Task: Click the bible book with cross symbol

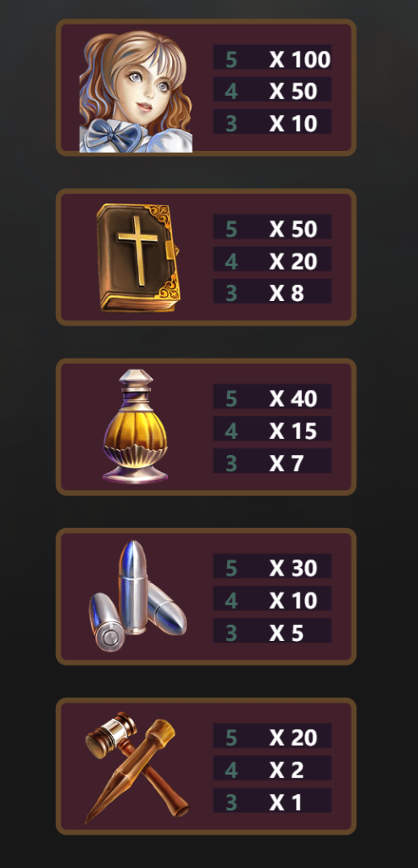Action: 138,258
